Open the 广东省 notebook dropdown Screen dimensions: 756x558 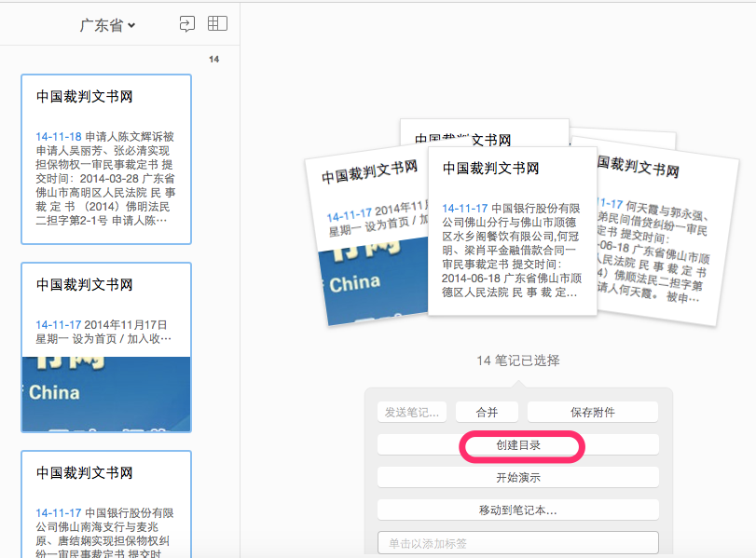pyautogui.click(x=107, y=25)
